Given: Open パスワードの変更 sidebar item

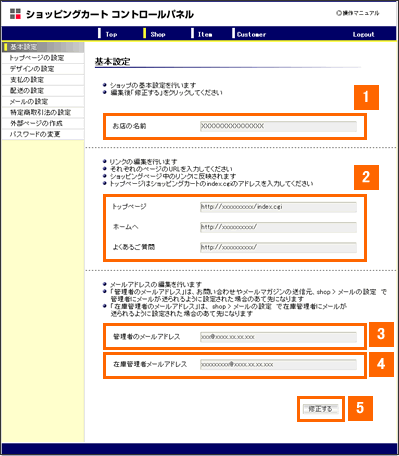Looking at the screenshot, I should click(43, 134).
